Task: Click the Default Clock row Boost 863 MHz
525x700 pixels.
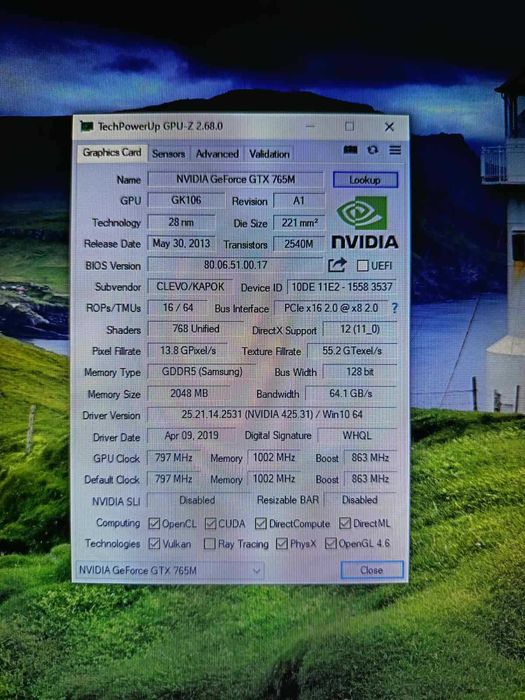Action: click(370, 479)
